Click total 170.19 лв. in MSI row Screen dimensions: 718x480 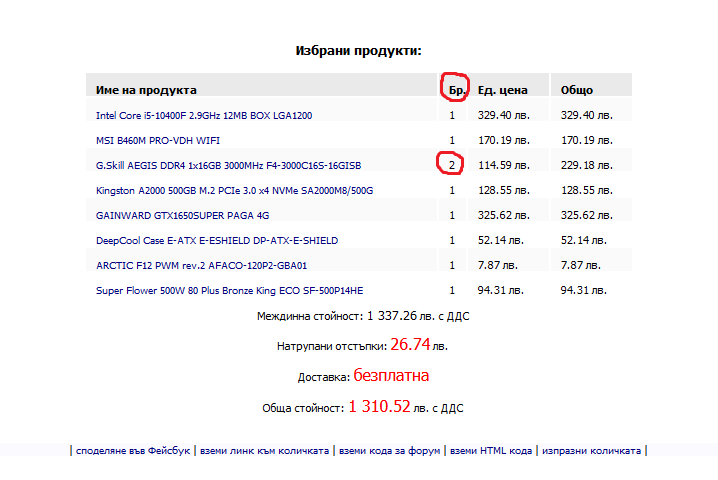click(587, 140)
